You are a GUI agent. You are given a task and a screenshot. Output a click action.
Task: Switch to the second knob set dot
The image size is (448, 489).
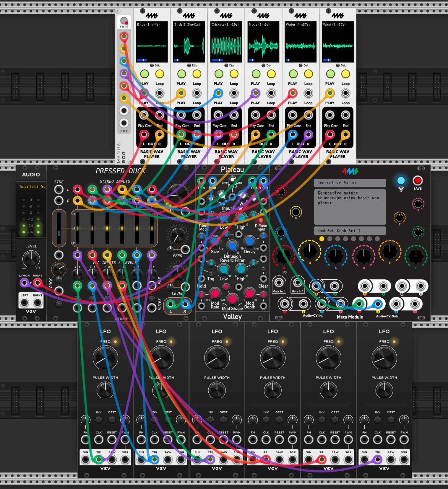pos(330,239)
